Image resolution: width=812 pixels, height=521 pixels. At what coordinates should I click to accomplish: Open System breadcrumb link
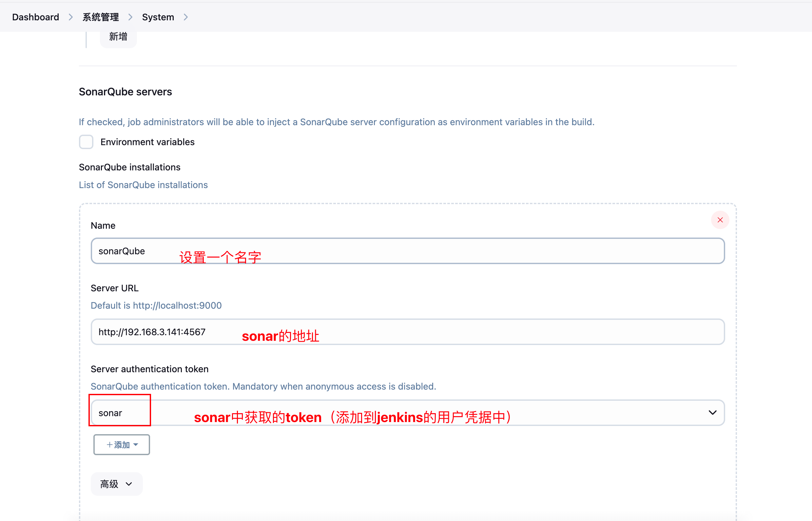click(x=158, y=17)
